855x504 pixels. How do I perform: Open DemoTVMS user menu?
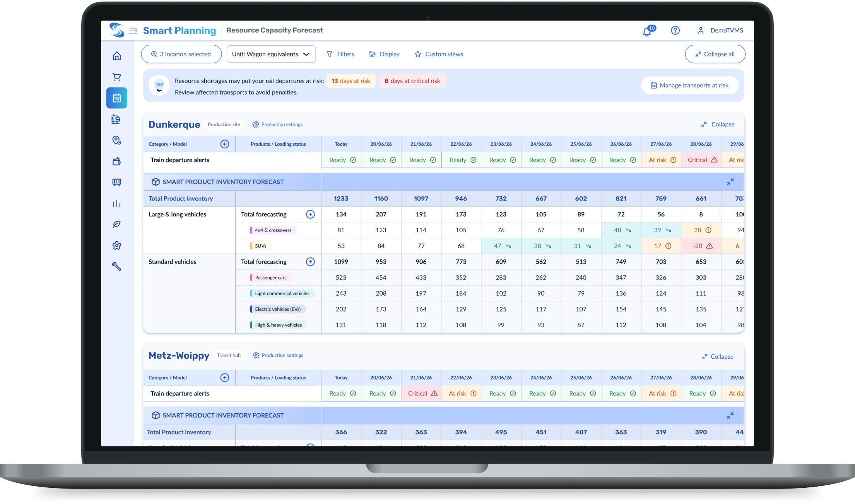tap(720, 30)
